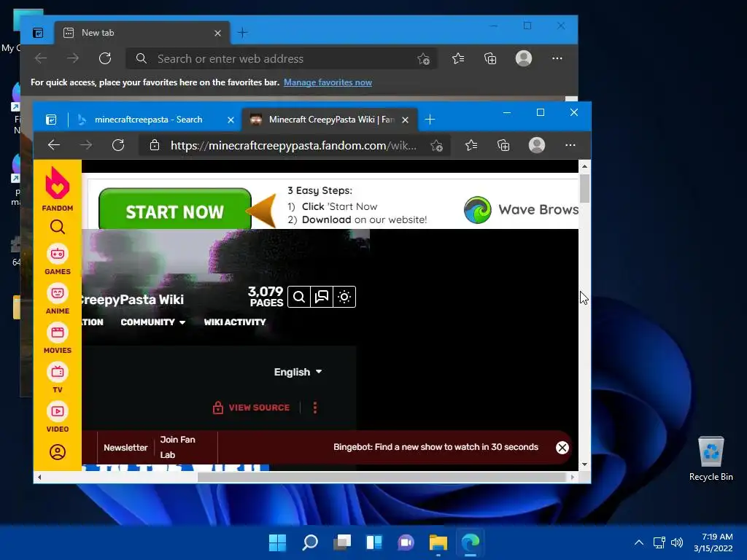This screenshot has height=560, width=747.
Task: Click the Bingebot find a new show link
Action: 436,447
